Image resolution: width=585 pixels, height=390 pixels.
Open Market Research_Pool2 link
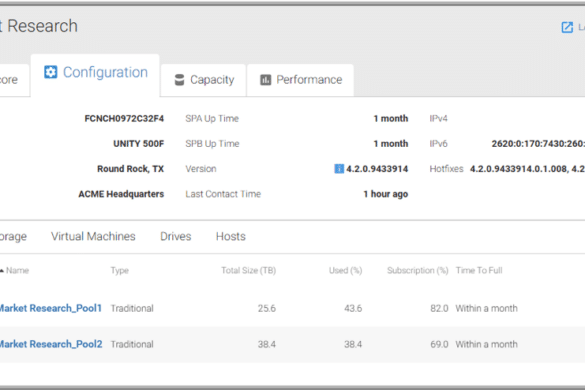51,344
